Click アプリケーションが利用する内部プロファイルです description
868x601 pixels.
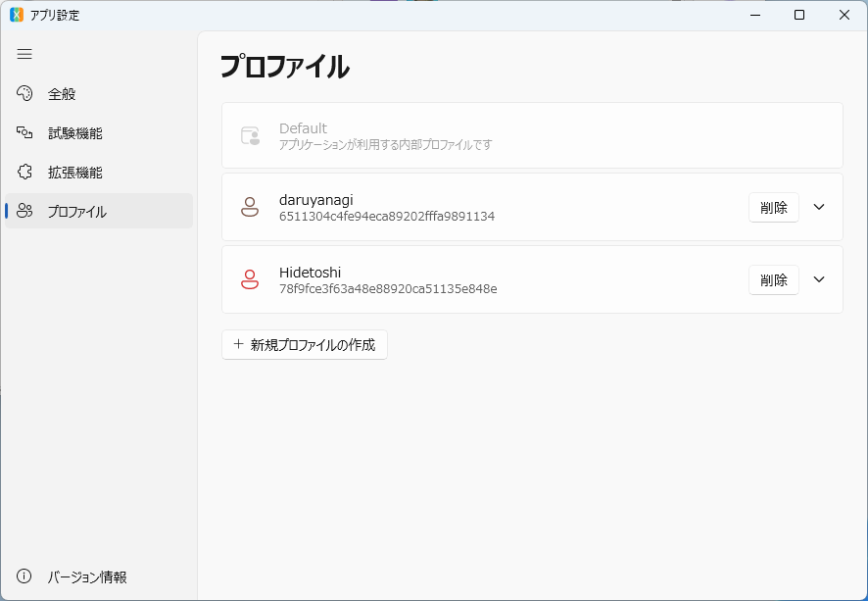(385, 144)
